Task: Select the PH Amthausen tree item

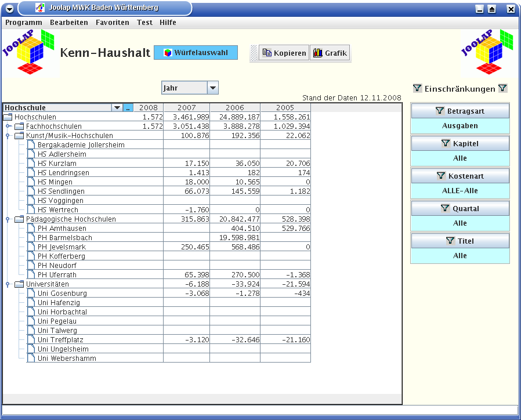Action: pyautogui.click(x=61, y=229)
